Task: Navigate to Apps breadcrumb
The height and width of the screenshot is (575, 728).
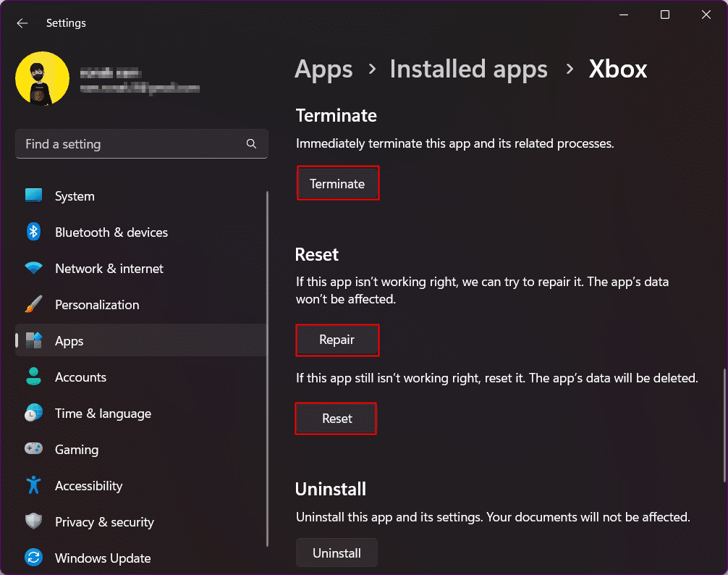Action: [x=323, y=70]
